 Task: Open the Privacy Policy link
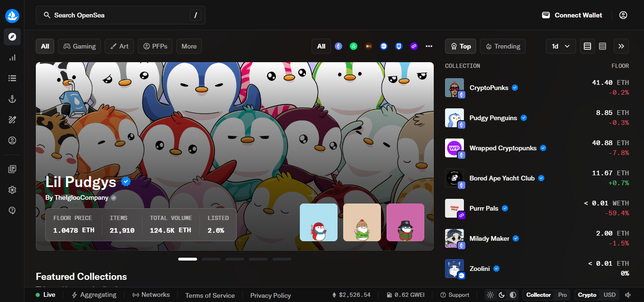point(271,295)
